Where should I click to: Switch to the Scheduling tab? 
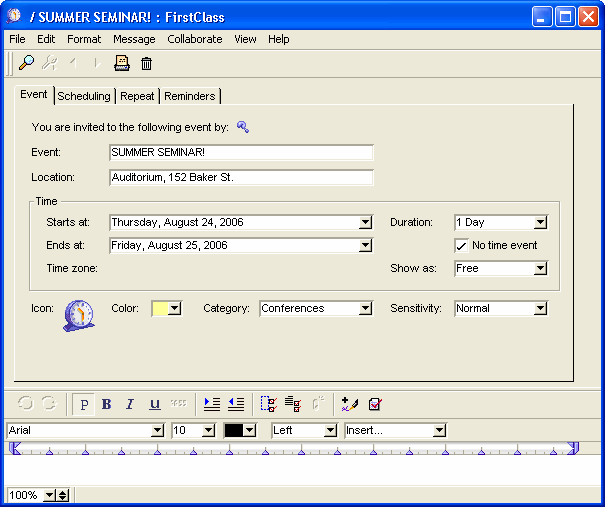click(x=84, y=96)
